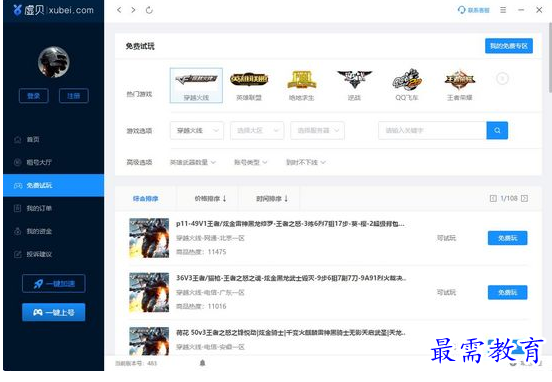Image resolution: width=552 pixels, height=382 pixels.
Task: Reload the page with refresh icon
Action: click(149, 10)
